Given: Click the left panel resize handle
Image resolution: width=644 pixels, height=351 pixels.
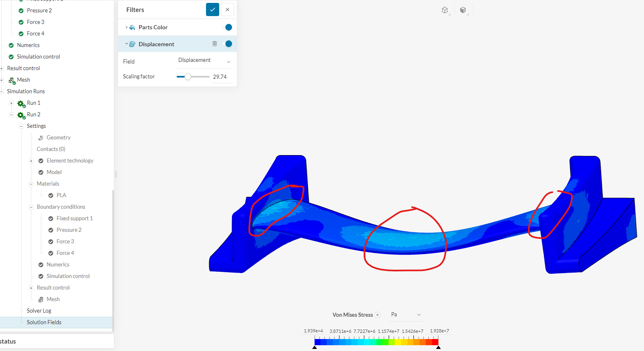Looking at the screenshot, I should point(116,174).
